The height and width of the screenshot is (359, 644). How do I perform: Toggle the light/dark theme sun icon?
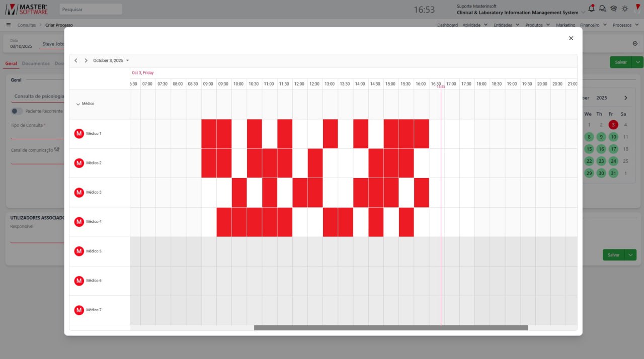click(x=625, y=9)
